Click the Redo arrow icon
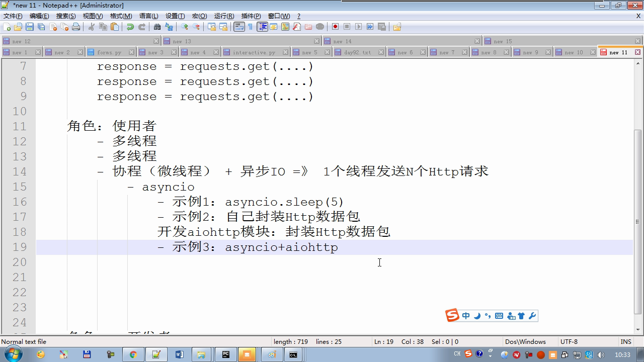The image size is (644, 362). 142,27
